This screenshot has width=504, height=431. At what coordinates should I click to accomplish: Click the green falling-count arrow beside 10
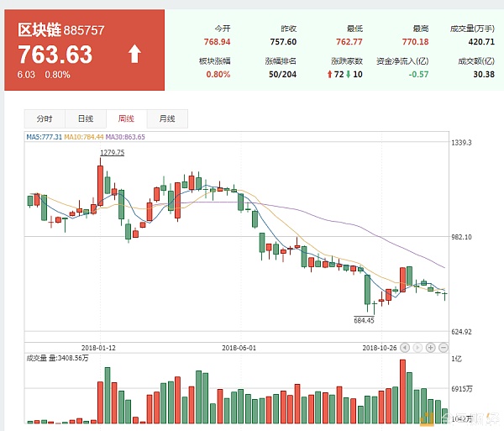(x=348, y=75)
